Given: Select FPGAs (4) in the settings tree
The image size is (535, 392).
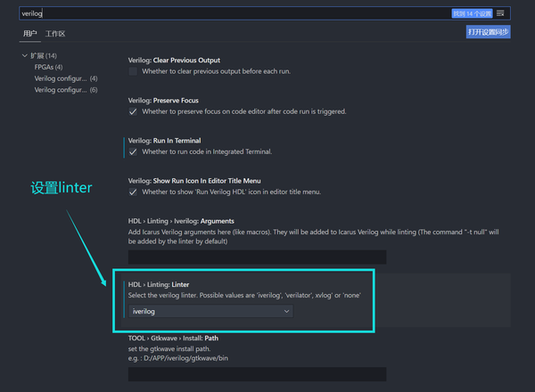Looking at the screenshot, I should point(48,67).
